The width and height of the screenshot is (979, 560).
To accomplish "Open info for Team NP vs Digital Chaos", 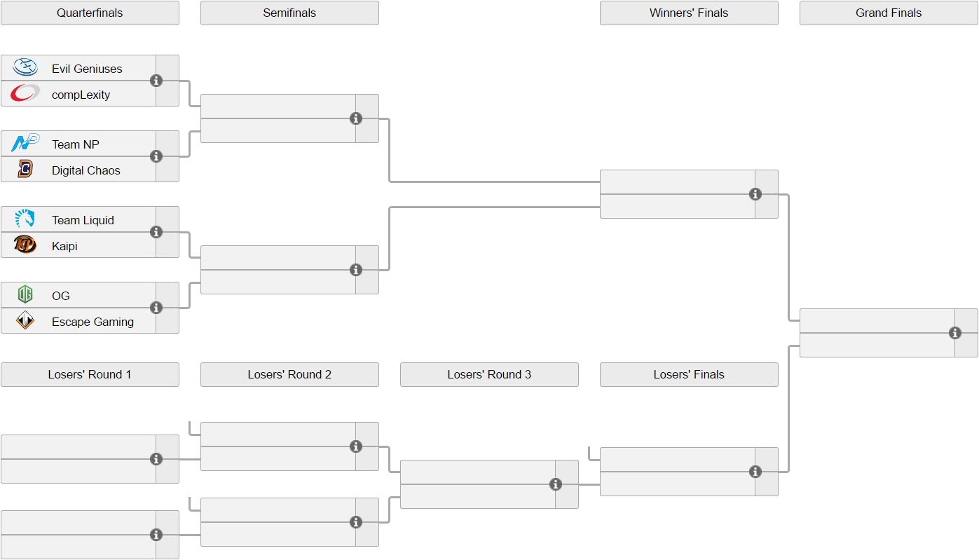I will [x=156, y=156].
